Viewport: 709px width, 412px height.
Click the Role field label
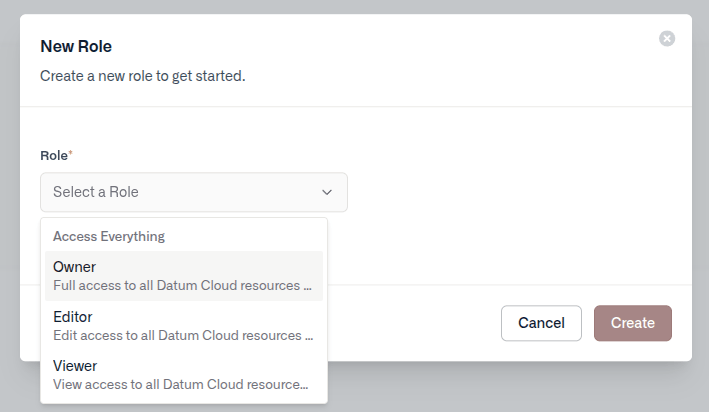(x=54, y=156)
